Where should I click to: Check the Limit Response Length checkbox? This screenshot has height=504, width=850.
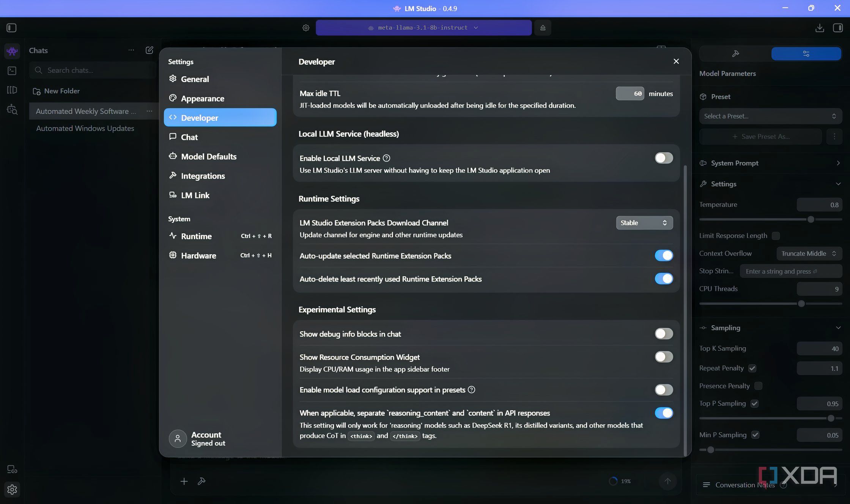[776, 236]
